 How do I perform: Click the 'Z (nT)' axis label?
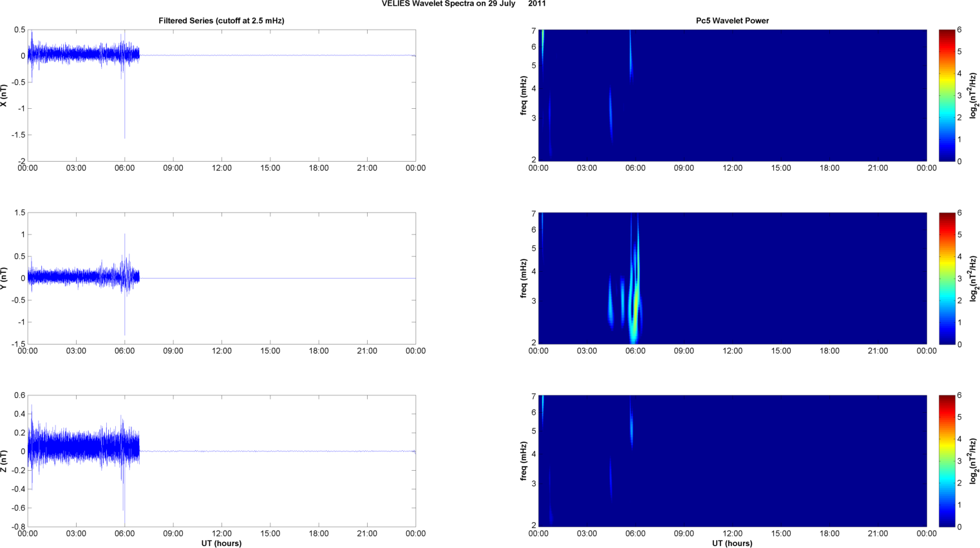coord(5,461)
